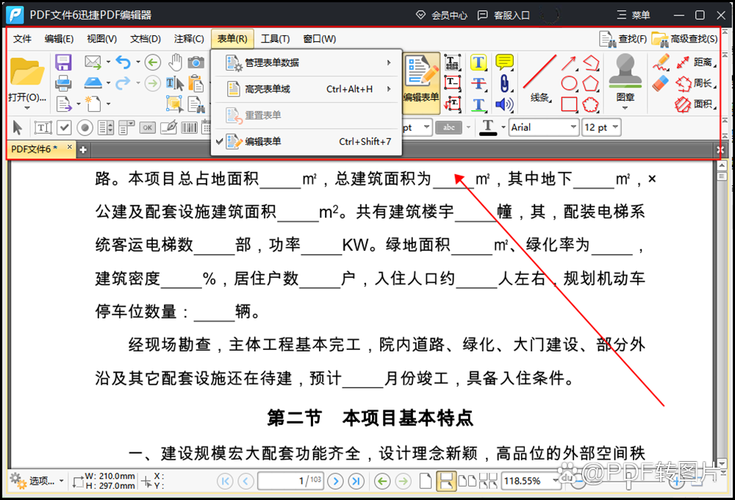Go to the next page
The height and width of the screenshot is (500, 735).
[x=335, y=481]
